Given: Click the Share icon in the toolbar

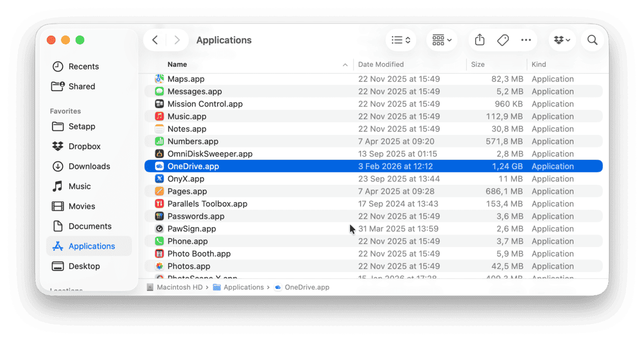Looking at the screenshot, I should (479, 40).
